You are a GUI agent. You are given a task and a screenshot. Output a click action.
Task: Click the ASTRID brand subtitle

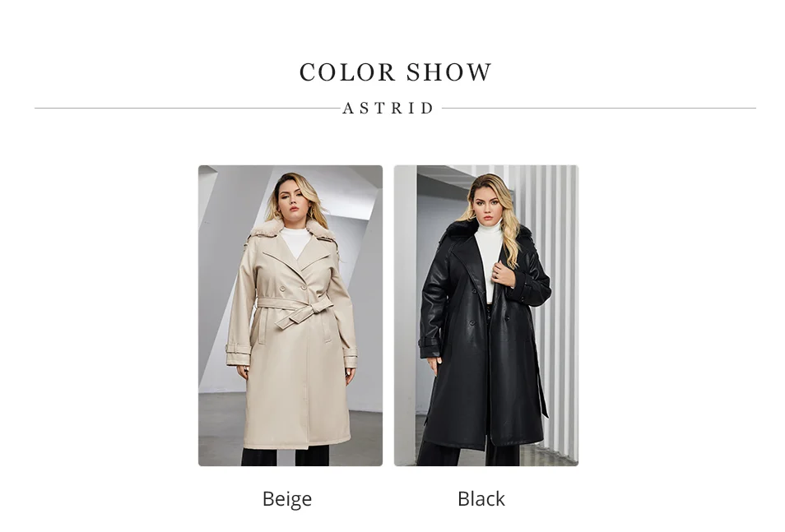pos(388,108)
